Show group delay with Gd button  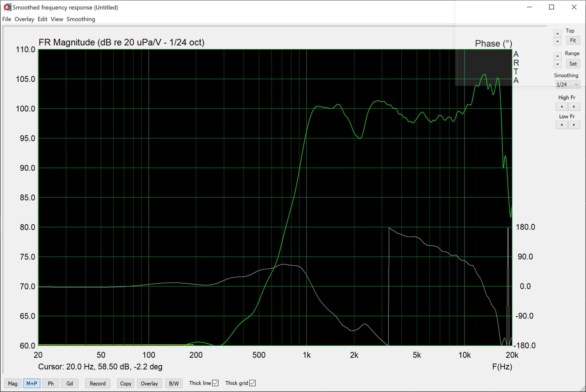(70, 384)
